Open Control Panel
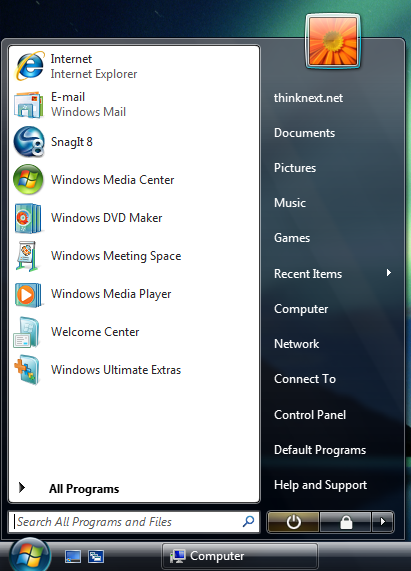This screenshot has height=571, width=411. (310, 415)
